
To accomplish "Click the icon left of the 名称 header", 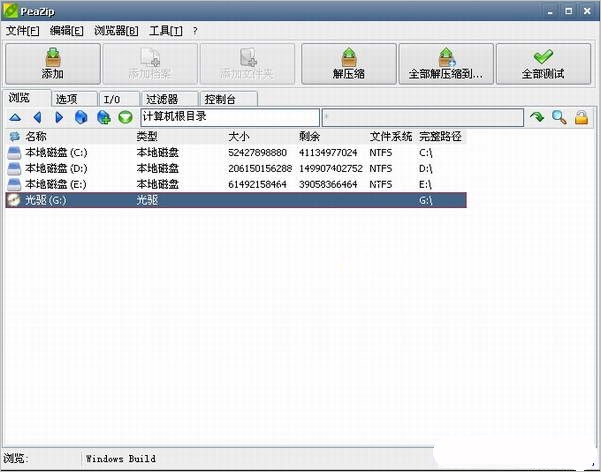I will pos(15,136).
